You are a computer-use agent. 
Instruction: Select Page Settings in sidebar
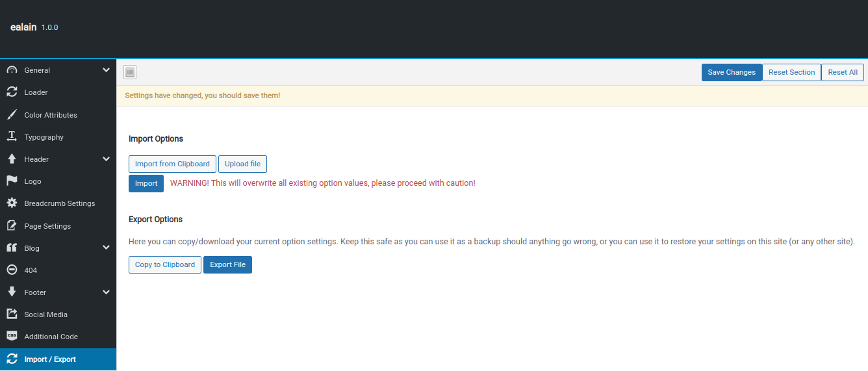coord(58,226)
